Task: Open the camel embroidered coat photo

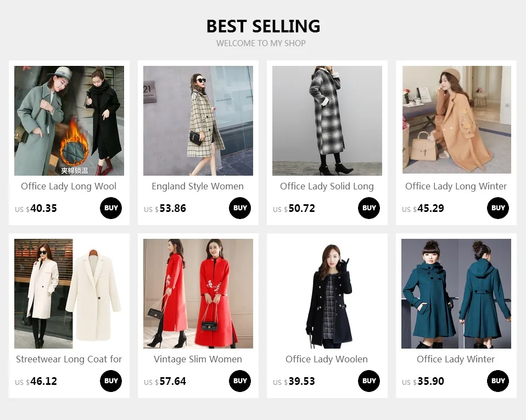Action: point(457,120)
